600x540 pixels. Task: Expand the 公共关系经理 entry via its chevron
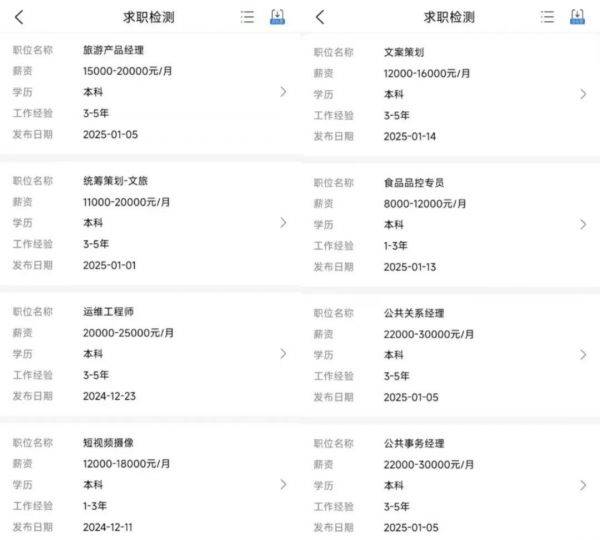pos(583,355)
